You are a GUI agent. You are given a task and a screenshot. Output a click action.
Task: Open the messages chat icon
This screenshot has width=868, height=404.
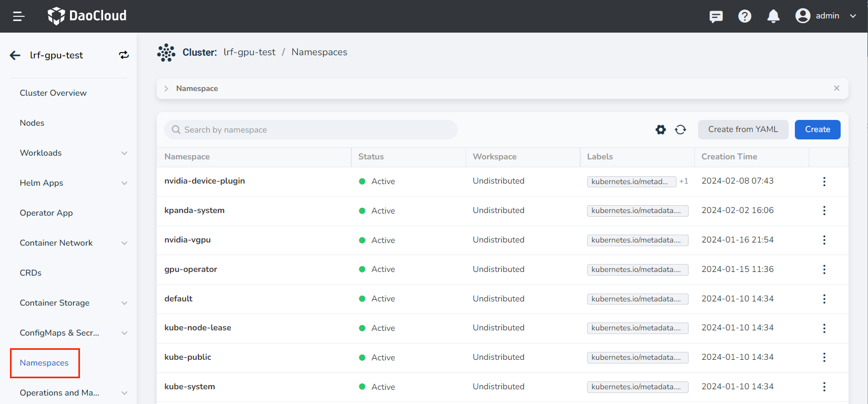(716, 16)
